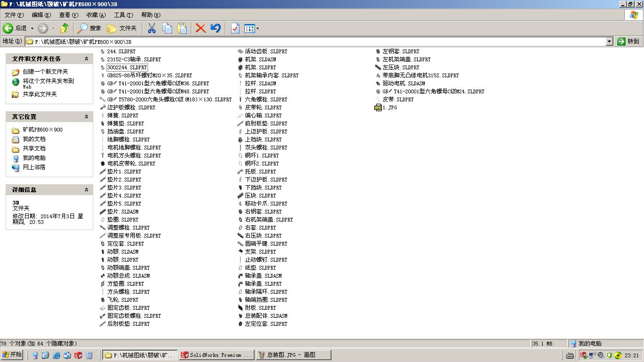644x362 pixels.
Task: Click the 转到 go button
Action: click(628, 41)
